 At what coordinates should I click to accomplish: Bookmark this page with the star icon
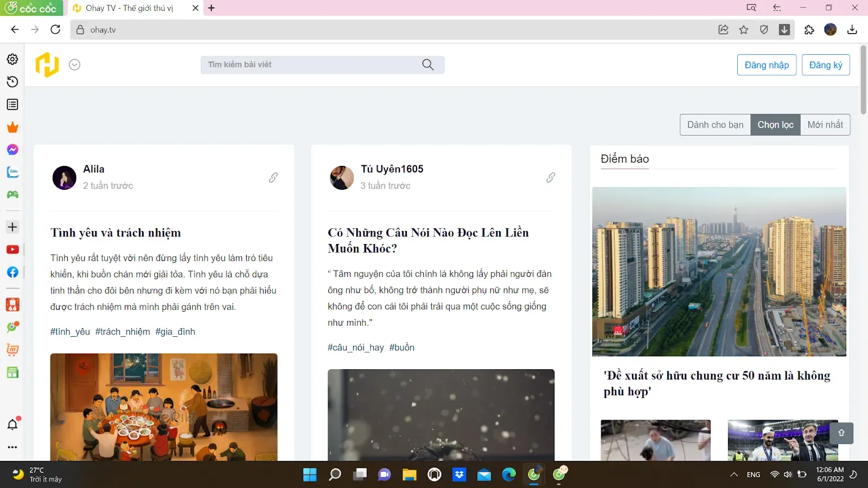(744, 30)
